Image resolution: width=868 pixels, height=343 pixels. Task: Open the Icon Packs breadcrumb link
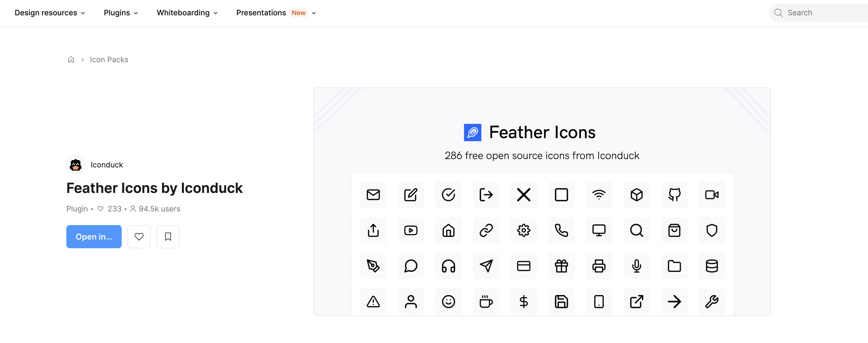(x=109, y=60)
